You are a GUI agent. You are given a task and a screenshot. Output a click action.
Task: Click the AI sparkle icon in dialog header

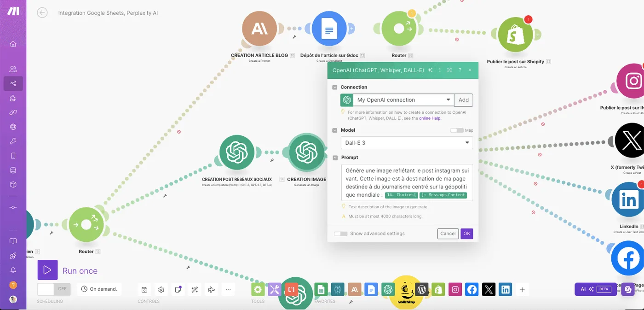pos(430,70)
